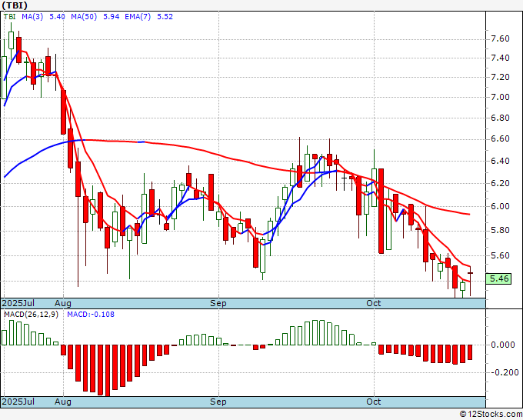Click the EMA(7) legend label

(138, 17)
